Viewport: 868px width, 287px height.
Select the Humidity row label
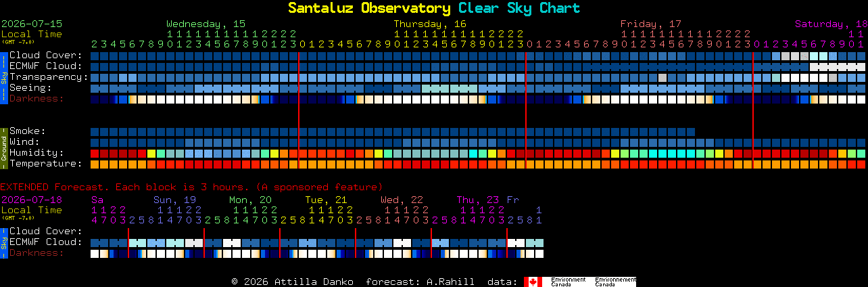point(37,152)
